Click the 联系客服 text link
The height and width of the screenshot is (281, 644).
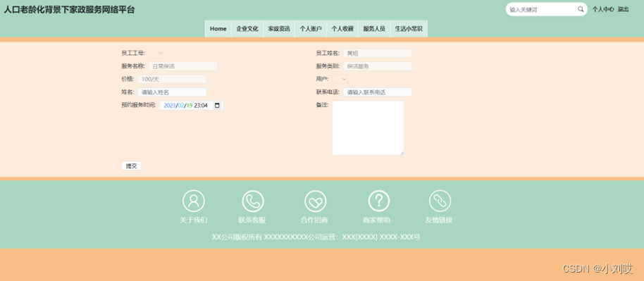point(252,220)
